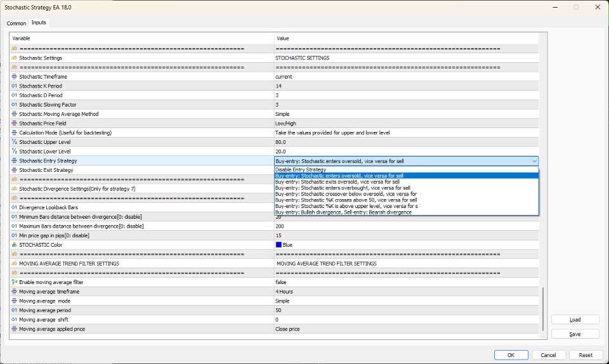Toggle the 'false' value of moving average filter
Viewport: 609px width, 364px height.
tap(281, 282)
